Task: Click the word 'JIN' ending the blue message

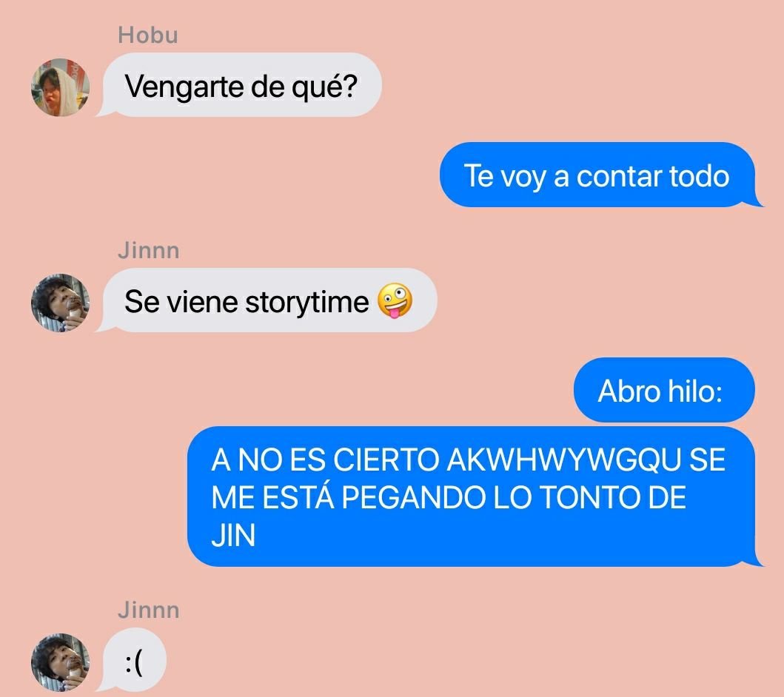Action: [x=233, y=536]
